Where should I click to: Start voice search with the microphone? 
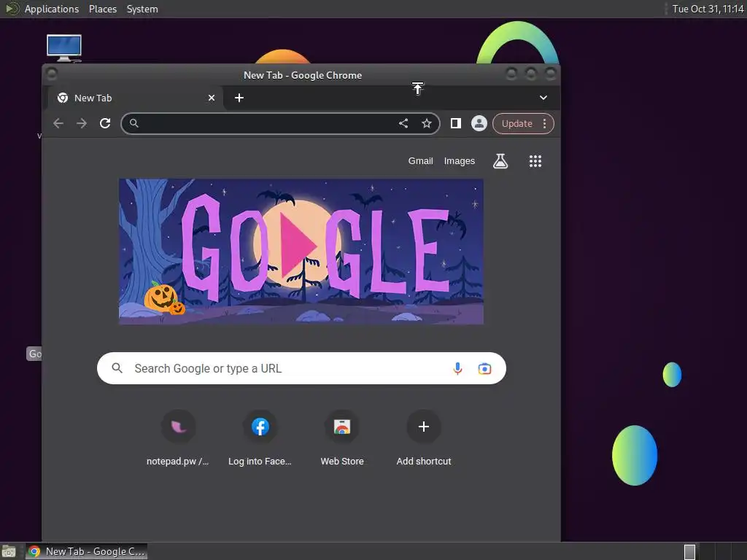pos(457,368)
